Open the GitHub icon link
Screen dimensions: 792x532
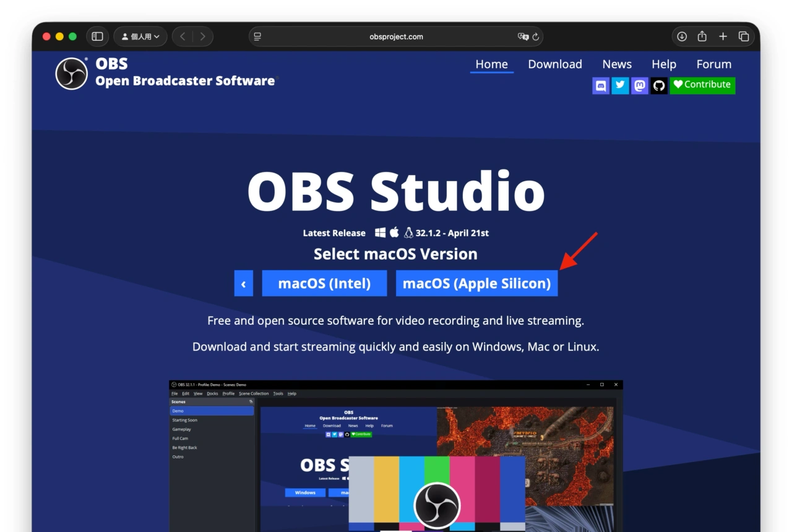(x=659, y=85)
